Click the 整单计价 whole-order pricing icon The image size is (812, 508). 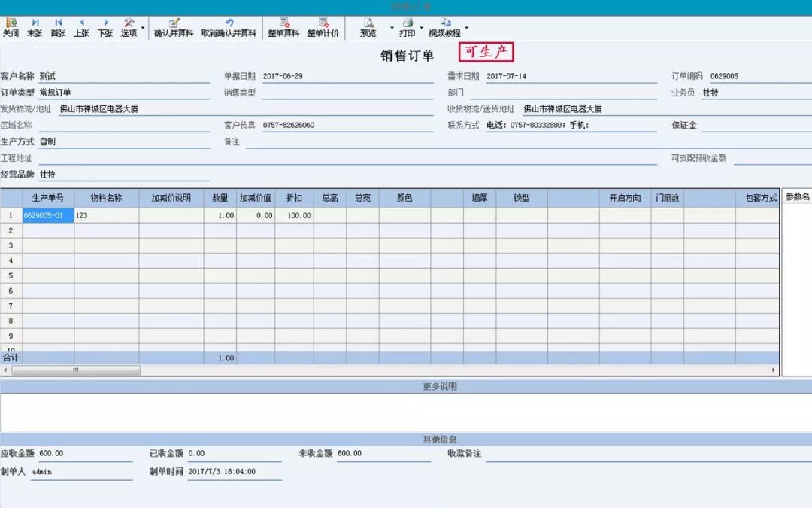point(323,24)
